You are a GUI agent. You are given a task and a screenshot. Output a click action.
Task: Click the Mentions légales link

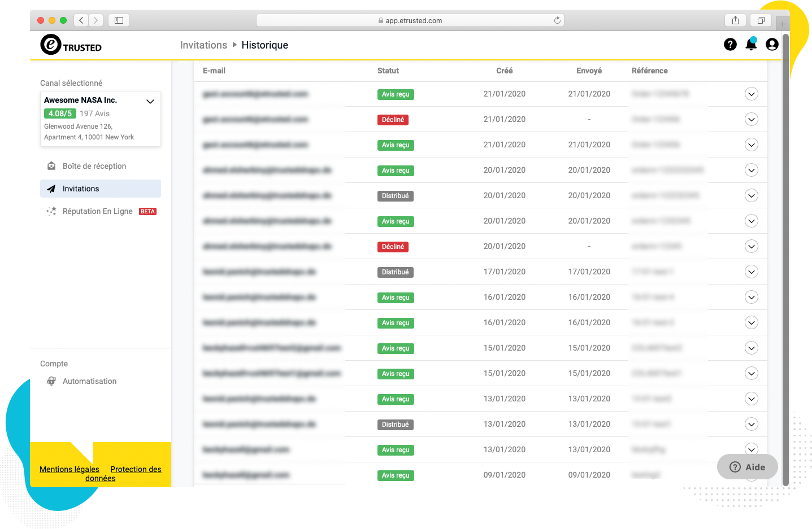(x=70, y=469)
